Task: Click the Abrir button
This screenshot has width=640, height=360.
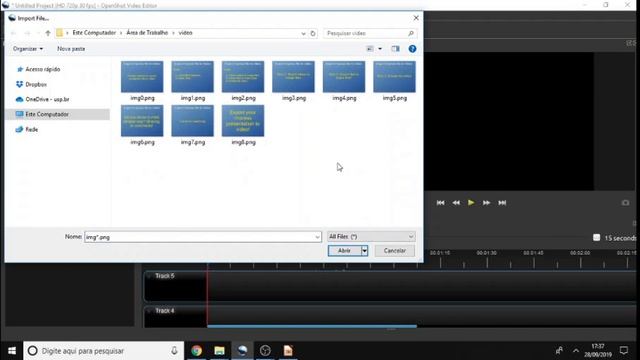Action: tap(344, 251)
